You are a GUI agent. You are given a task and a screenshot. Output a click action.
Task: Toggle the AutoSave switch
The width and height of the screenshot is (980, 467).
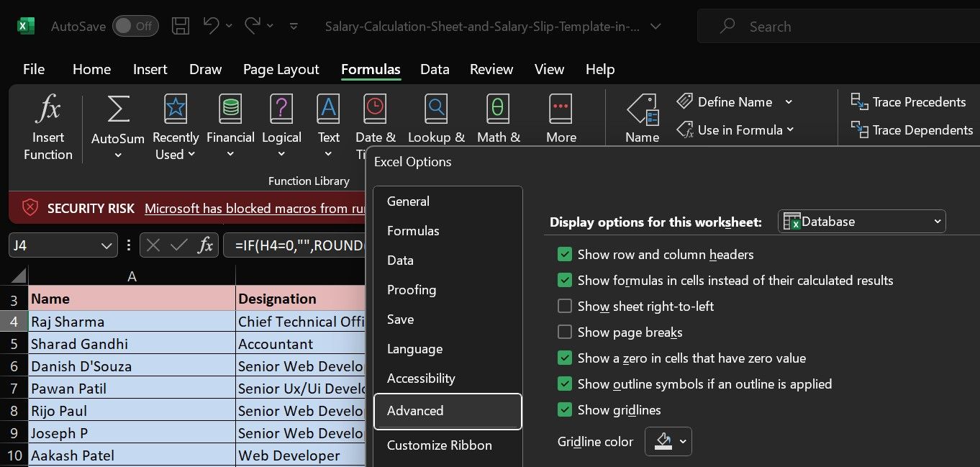pyautogui.click(x=135, y=25)
